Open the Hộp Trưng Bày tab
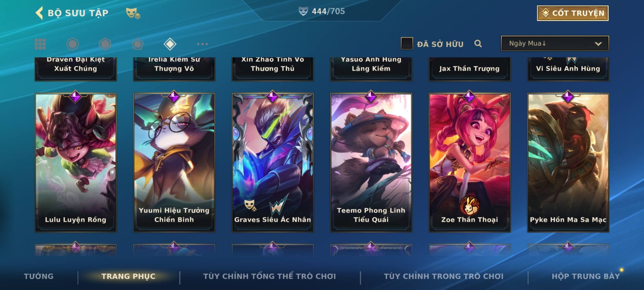644x290 pixels. [x=586, y=276]
